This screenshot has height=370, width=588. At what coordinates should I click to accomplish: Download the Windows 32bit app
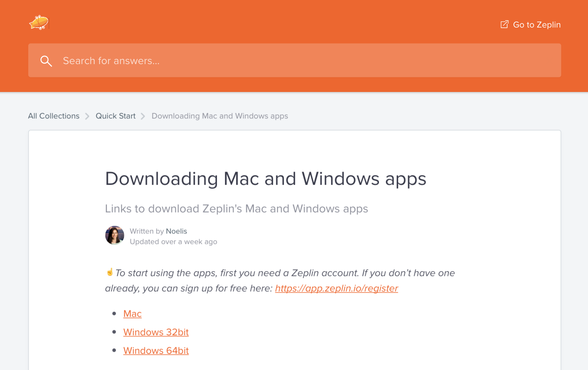[156, 332]
